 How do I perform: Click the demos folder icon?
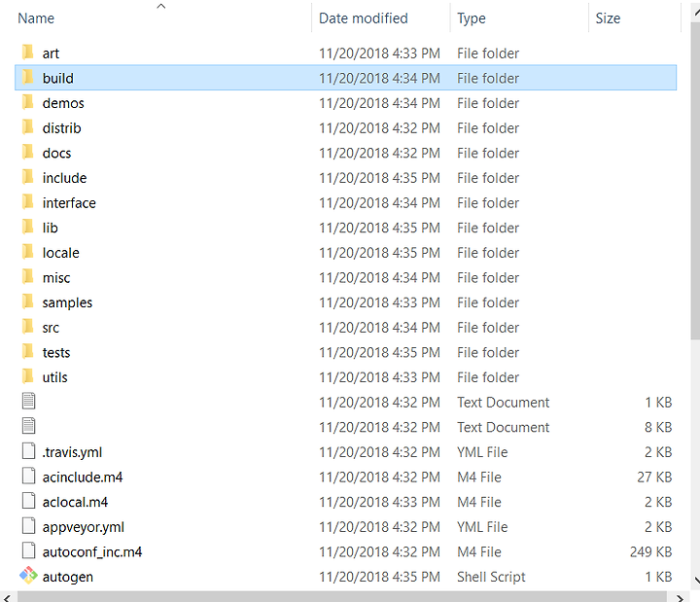pos(27,102)
